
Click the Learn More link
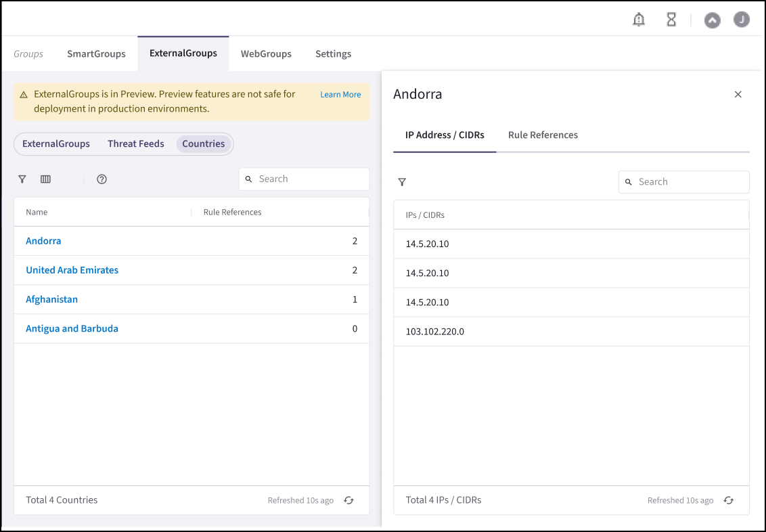coord(340,95)
